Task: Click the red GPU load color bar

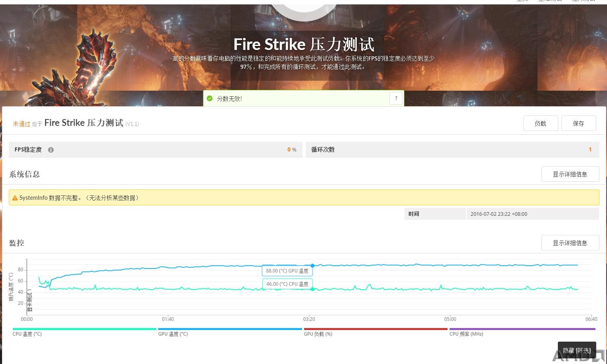Action: pyautogui.click(x=376, y=329)
